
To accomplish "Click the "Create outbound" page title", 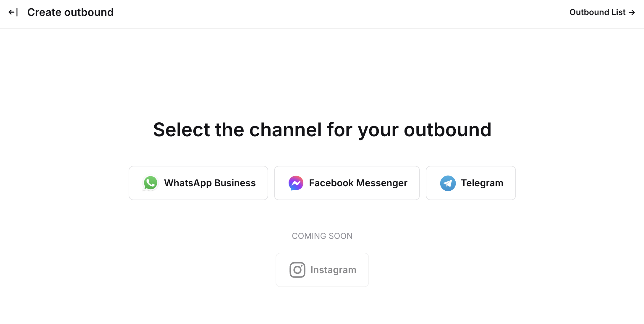I will click(x=70, y=12).
